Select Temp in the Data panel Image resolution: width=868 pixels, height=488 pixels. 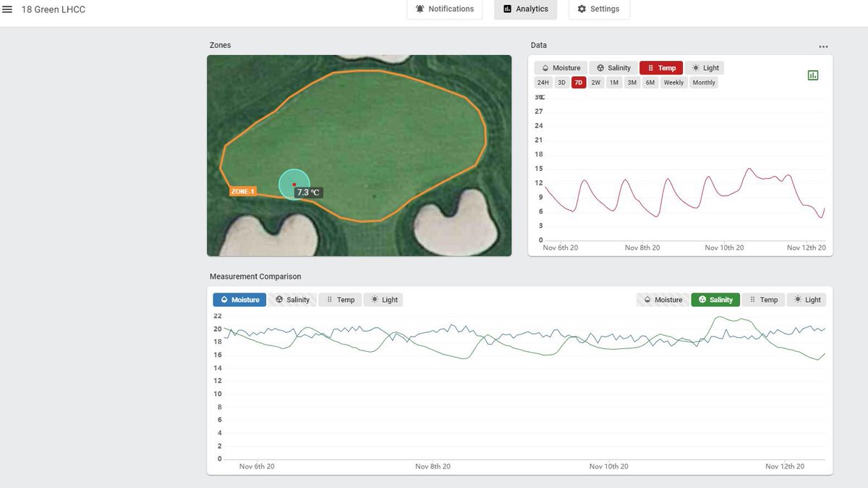click(661, 68)
